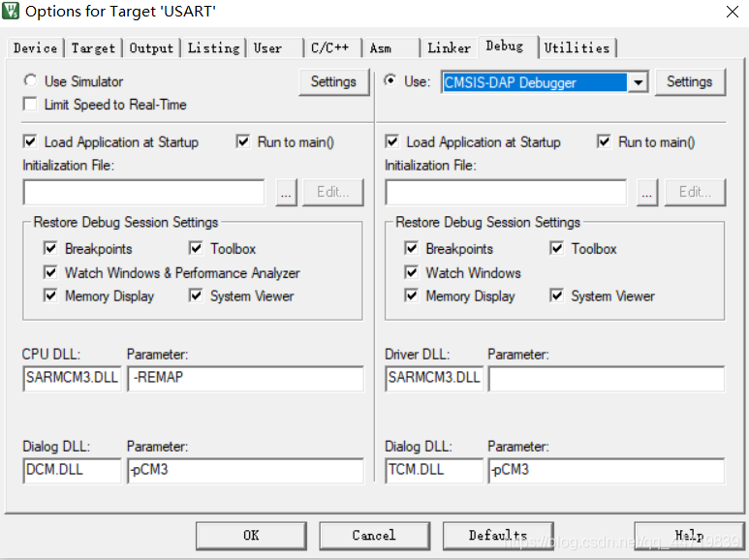
Task: Click the Keil uVision icon in title bar
Action: pyautogui.click(x=10, y=10)
